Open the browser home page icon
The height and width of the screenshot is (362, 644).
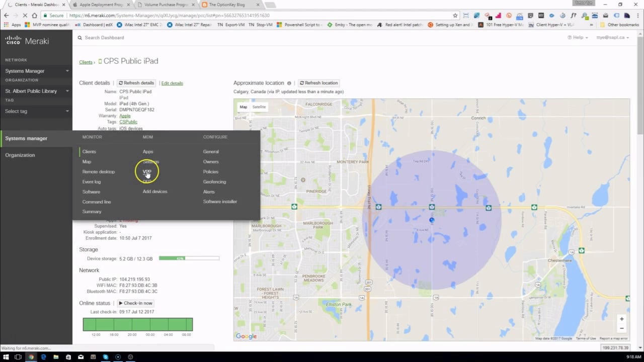point(34,16)
